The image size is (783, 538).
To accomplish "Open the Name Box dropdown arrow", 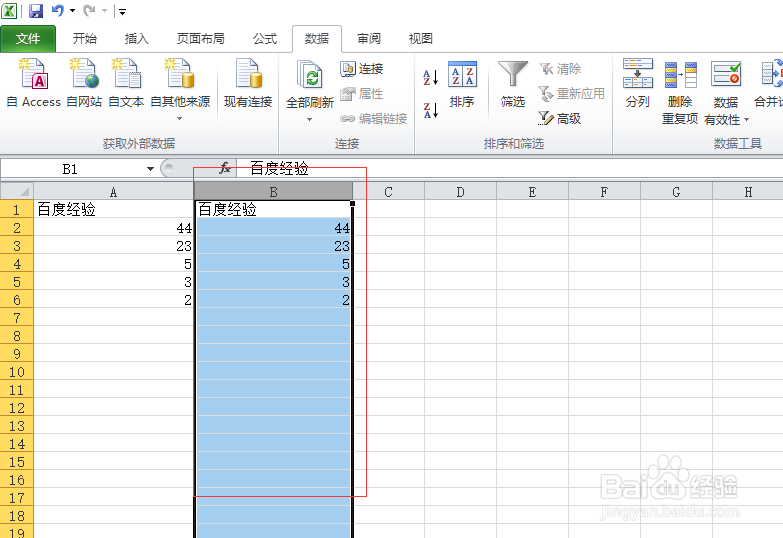I will click(150, 169).
